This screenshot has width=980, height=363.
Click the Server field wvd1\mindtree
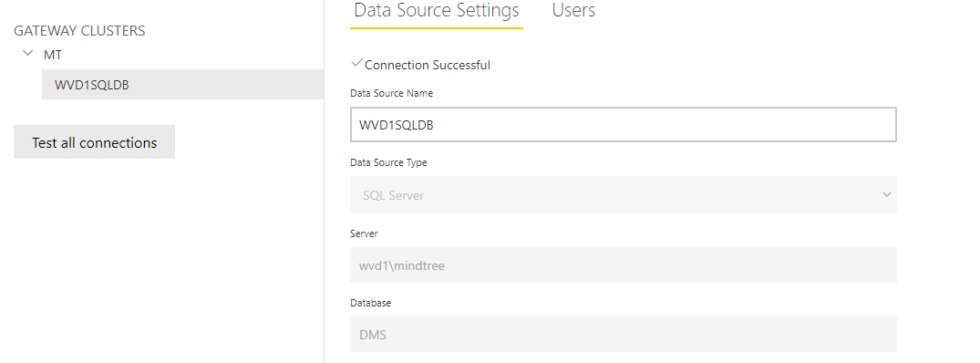coord(624,264)
